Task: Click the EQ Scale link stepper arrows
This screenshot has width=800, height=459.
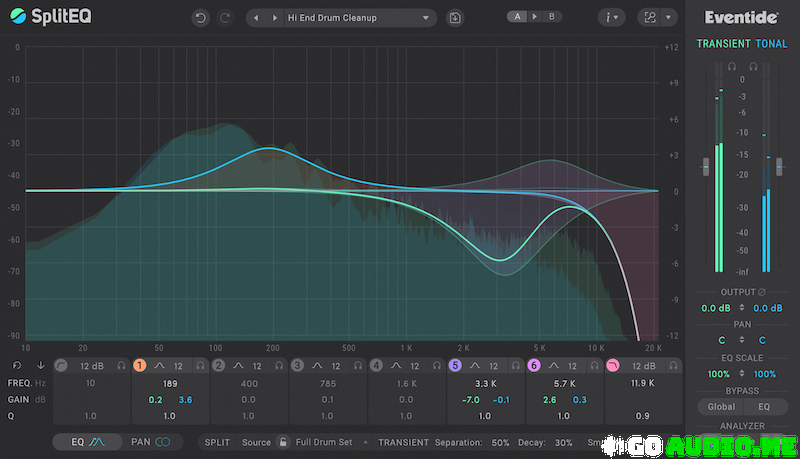Action: tap(742, 374)
